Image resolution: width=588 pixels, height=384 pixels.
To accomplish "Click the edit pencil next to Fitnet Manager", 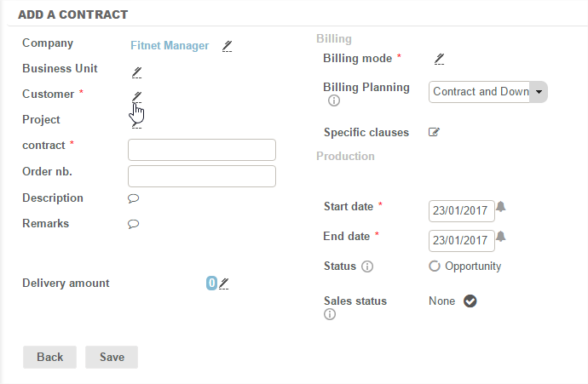I will pyautogui.click(x=227, y=46).
